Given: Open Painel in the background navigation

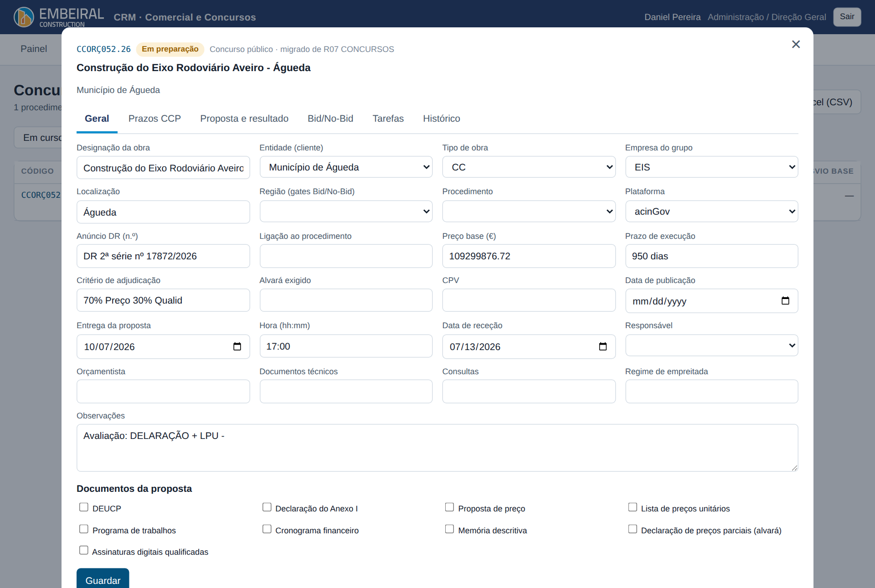Looking at the screenshot, I should (x=34, y=49).
